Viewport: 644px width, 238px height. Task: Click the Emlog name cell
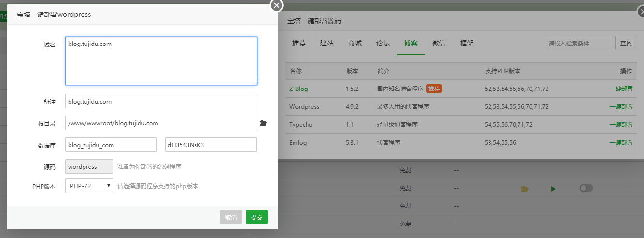point(298,143)
